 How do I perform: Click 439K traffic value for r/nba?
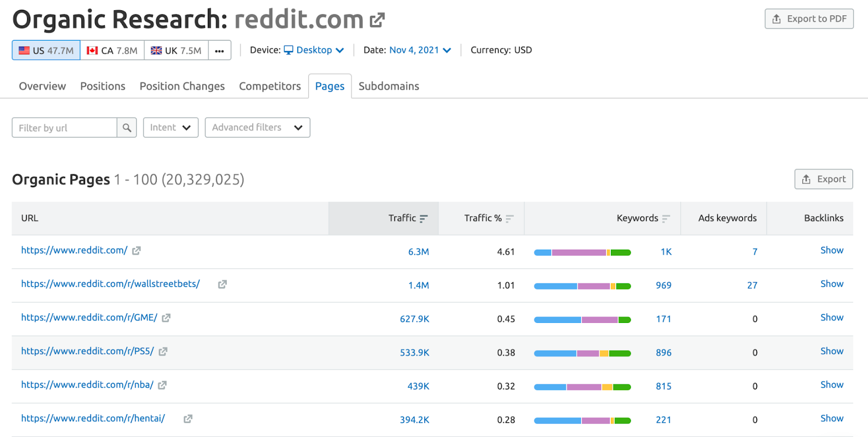tap(418, 387)
